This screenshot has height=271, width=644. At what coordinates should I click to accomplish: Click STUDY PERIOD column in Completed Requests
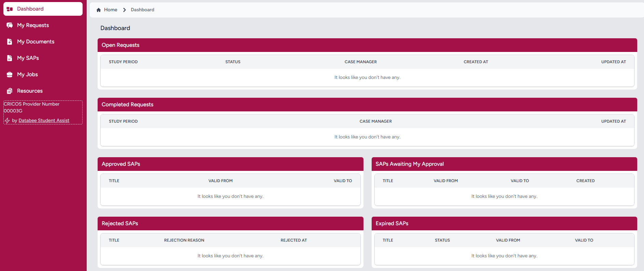pyautogui.click(x=123, y=121)
